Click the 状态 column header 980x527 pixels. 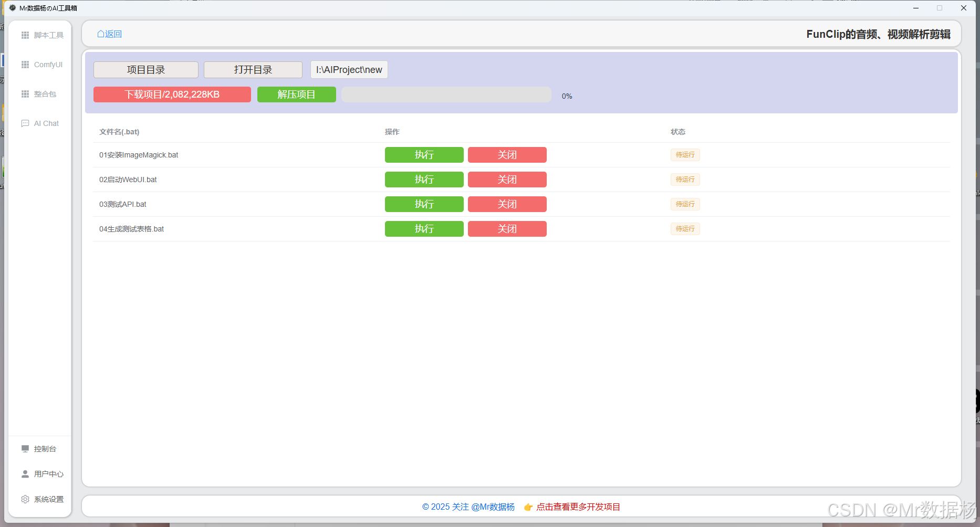[678, 132]
